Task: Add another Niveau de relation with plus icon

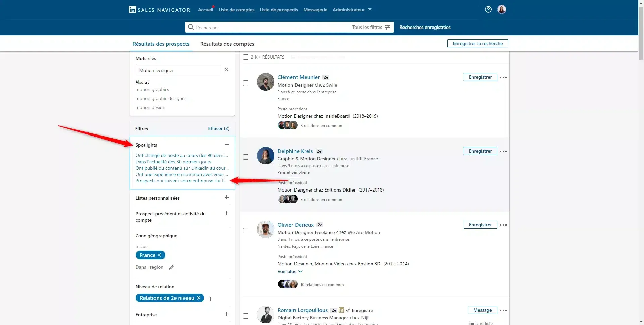Action: point(211,299)
